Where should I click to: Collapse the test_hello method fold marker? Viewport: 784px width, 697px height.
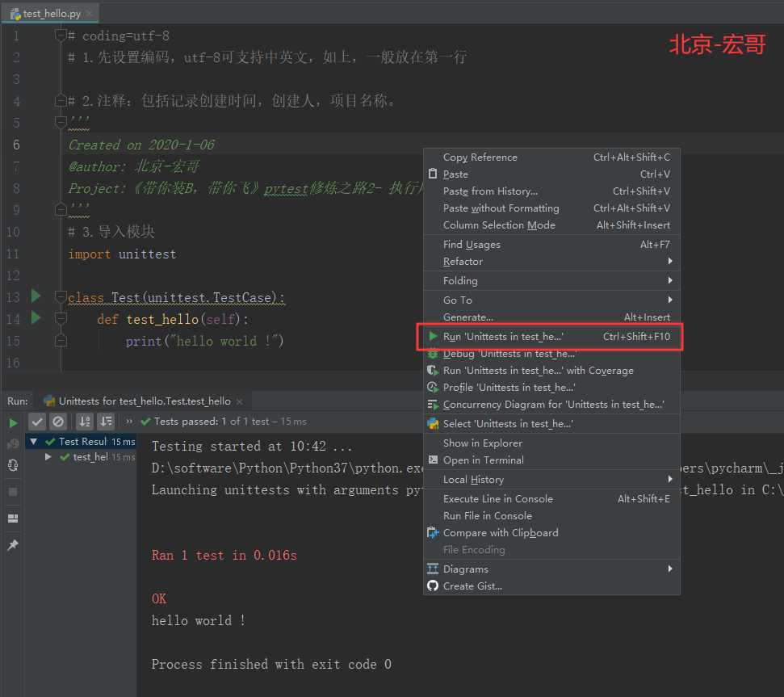[x=60, y=318]
